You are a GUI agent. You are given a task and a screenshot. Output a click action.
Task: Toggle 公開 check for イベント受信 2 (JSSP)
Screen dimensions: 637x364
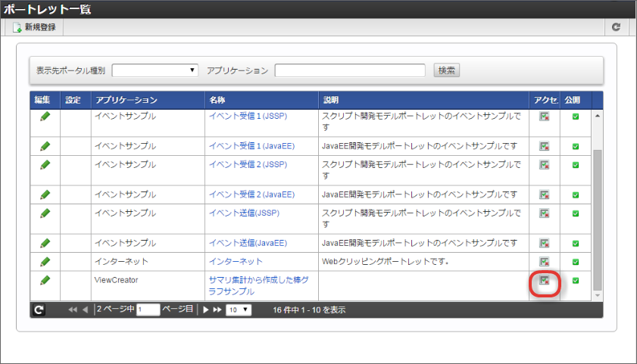click(x=576, y=165)
